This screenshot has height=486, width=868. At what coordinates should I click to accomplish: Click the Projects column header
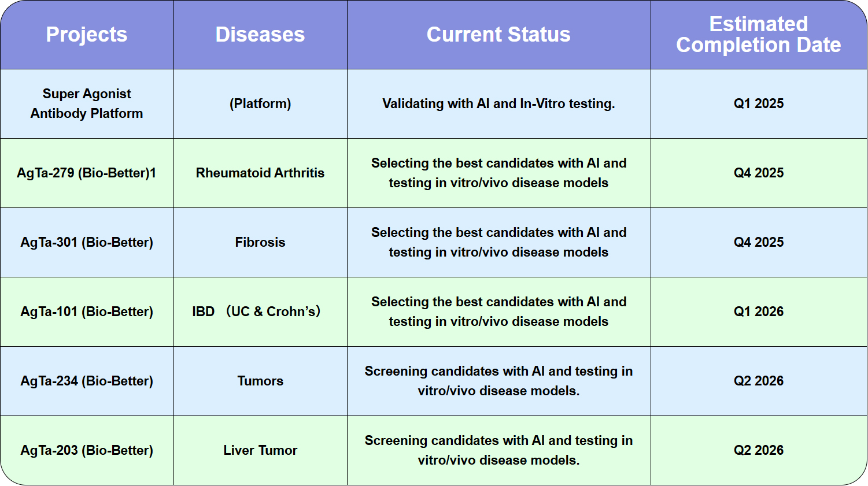pyautogui.click(x=87, y=35)
